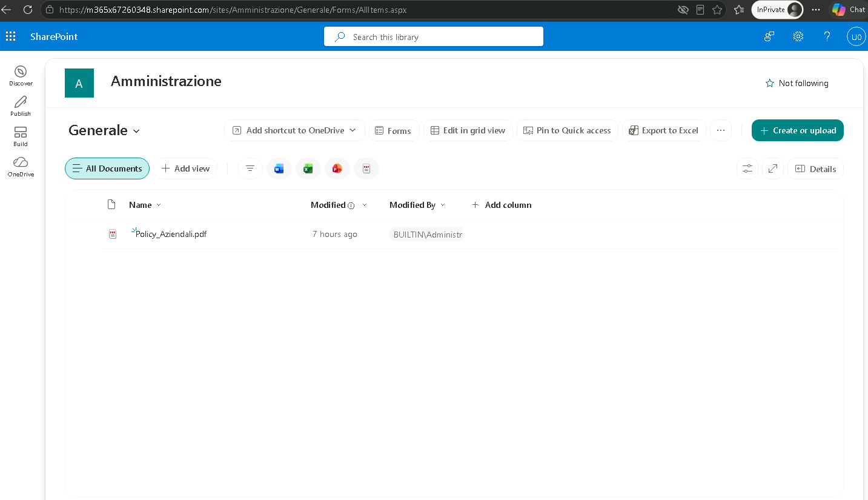Click the Modified info icon
The height and width of the screenshot is (500, 868).
coord(351,205)
